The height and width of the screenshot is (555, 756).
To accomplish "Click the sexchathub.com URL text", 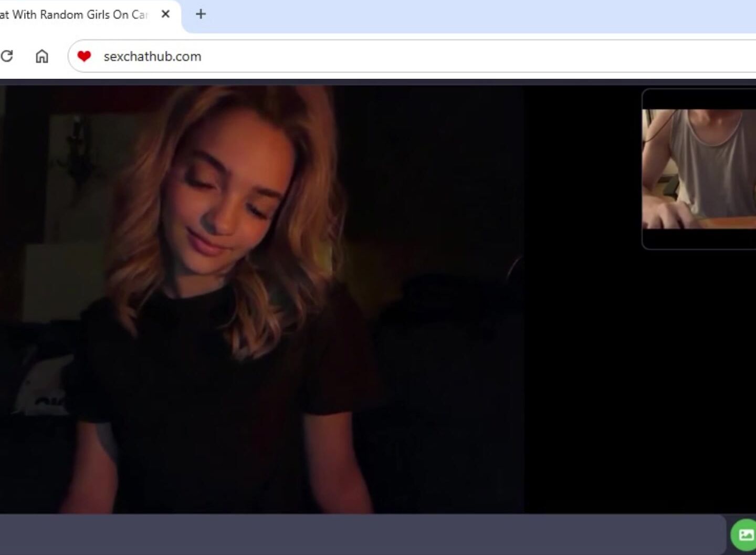I will pyautogui.click(x=152, y=56).
